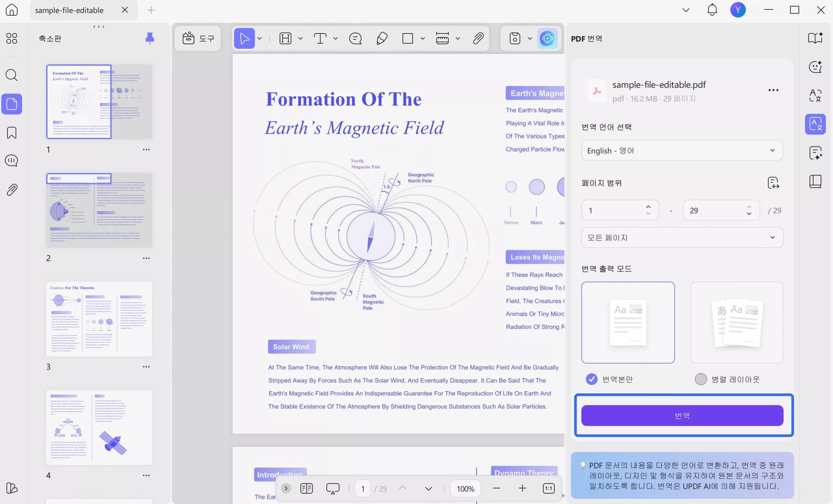This screenshot has width=833, height=504.
Task: Unpin the thumbnail panel with pin icon
Action: pos(150,38)
